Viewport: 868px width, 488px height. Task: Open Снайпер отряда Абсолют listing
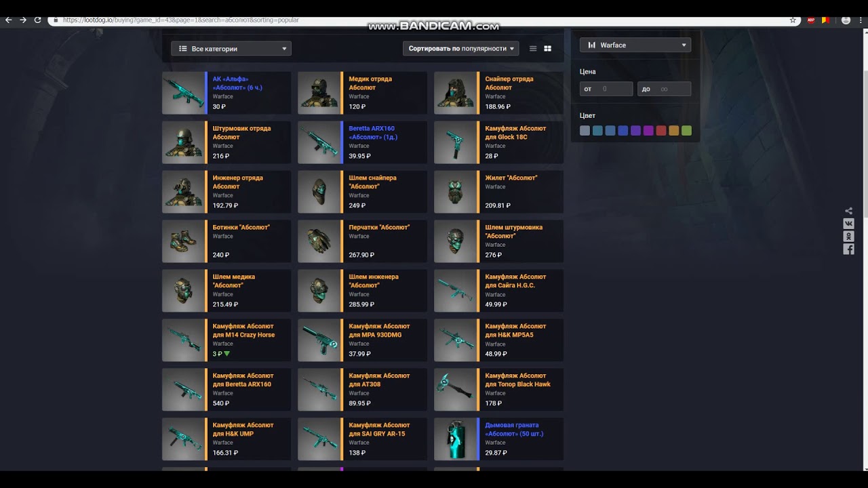click(x=498, y=93)
